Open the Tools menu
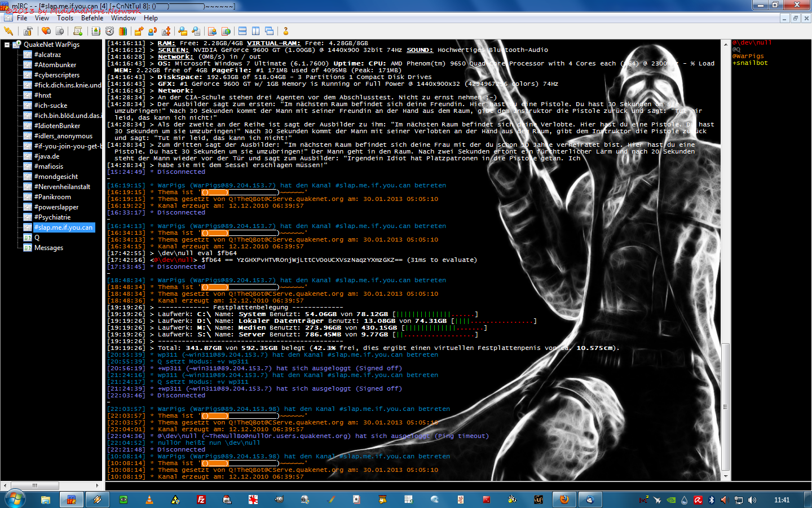Viewport: 812px width, 508px height. click(65, 18)
